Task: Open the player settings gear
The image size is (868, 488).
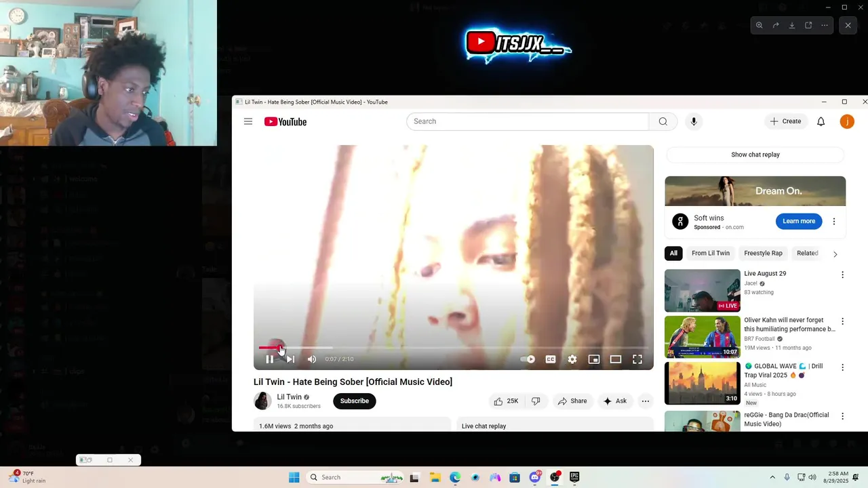Action: (x=572, y=359)
